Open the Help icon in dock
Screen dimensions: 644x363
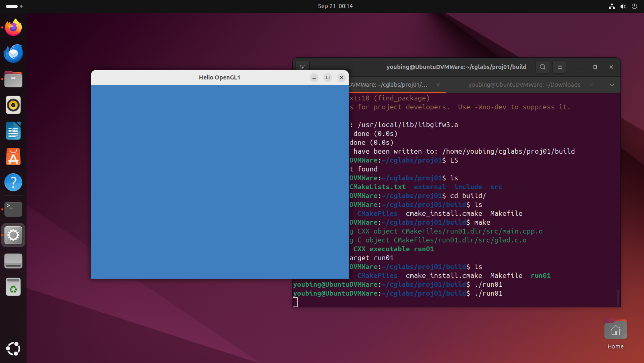[x=13, y=182]
